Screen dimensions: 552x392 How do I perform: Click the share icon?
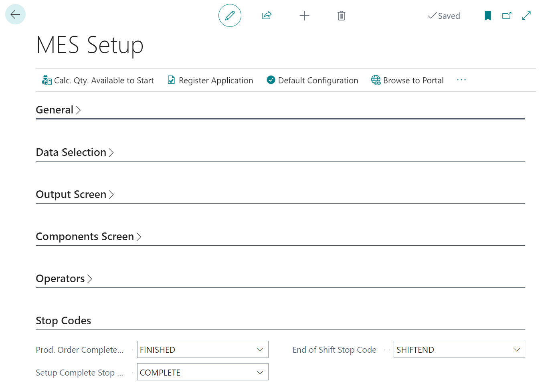coord(267,16)
